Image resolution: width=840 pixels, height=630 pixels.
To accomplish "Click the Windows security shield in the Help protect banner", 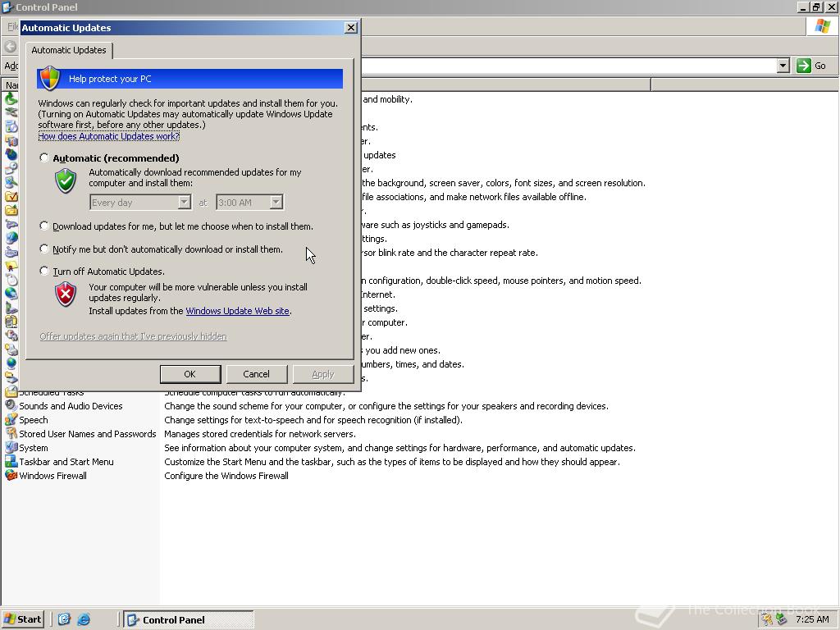I will 50,78.
